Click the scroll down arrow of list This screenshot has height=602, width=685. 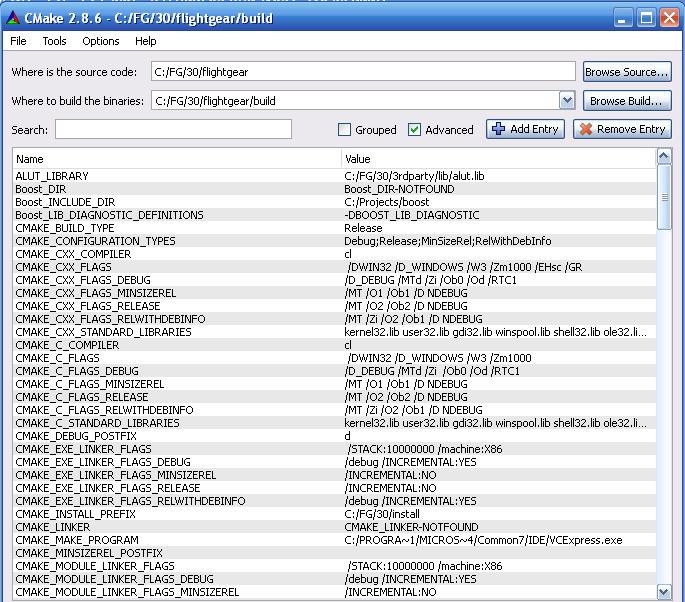[x=665, y=591]
